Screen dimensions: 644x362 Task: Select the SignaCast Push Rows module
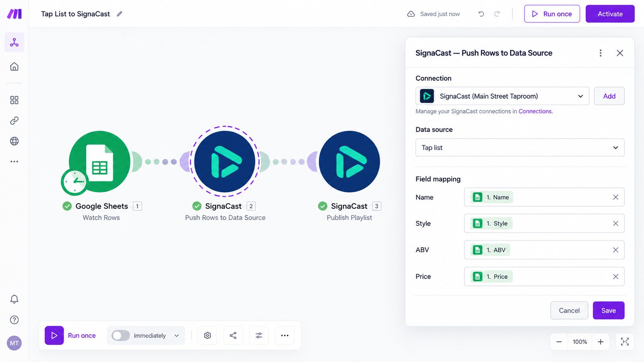pyautogui.click(x=225, y=161)
